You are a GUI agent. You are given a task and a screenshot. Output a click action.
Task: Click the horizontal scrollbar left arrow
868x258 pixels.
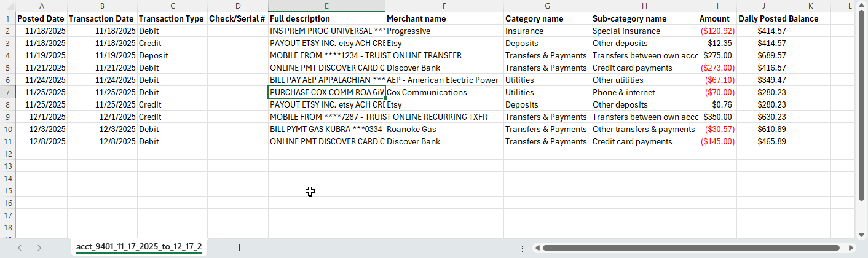click(x=537, y=248)
